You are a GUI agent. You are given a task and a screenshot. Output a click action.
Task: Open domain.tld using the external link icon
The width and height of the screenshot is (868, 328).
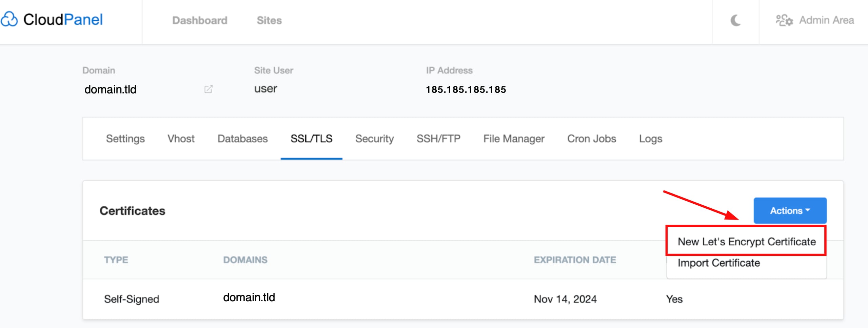point(209,89)
